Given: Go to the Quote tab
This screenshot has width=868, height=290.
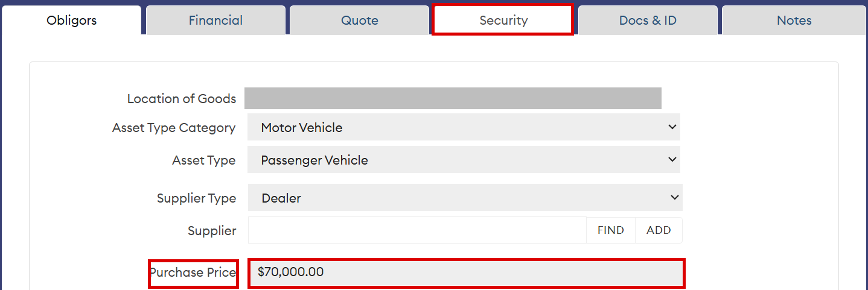Looking at the screenshot, I should [x=360, y=20].
